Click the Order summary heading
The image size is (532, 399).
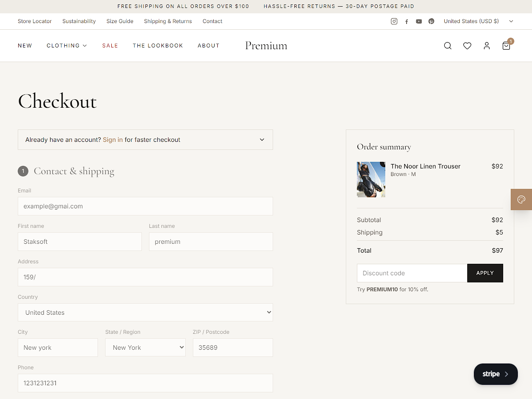[x=384, y=147]
